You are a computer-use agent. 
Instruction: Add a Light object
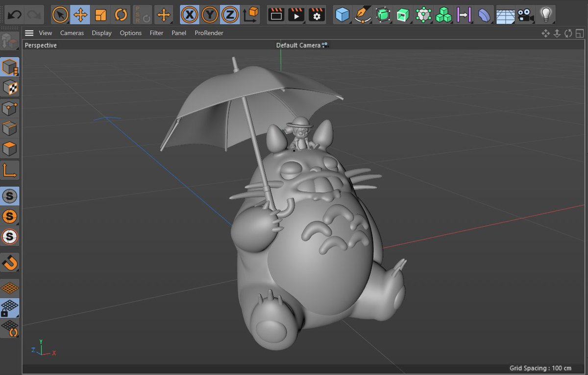(545, 15)
